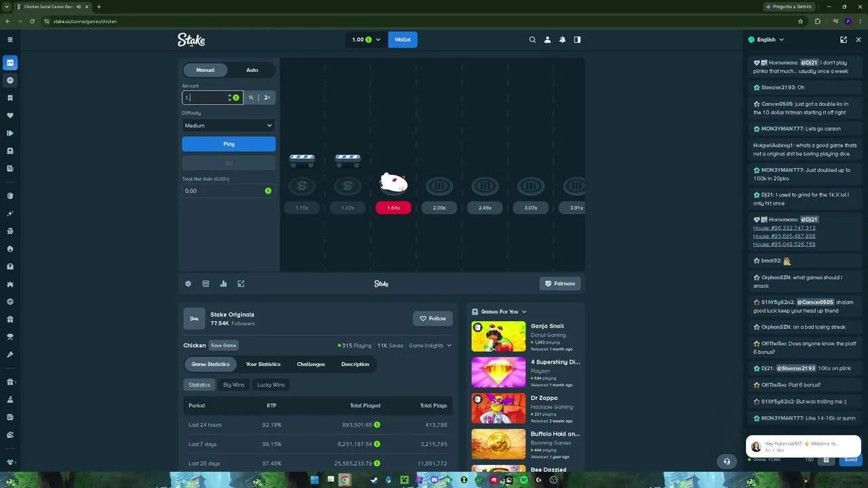
Task: Open the Pregunta a Gemini button
Action: 788,6
